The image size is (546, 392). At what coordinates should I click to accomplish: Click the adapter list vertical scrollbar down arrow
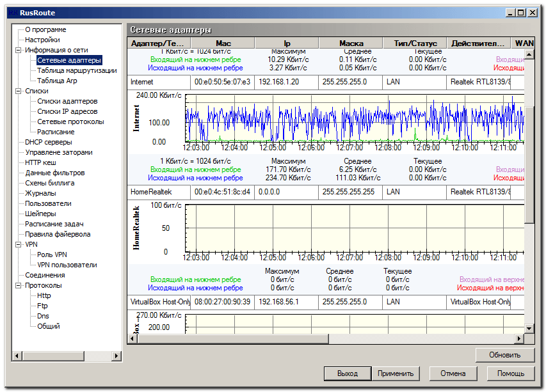[529, 328]
